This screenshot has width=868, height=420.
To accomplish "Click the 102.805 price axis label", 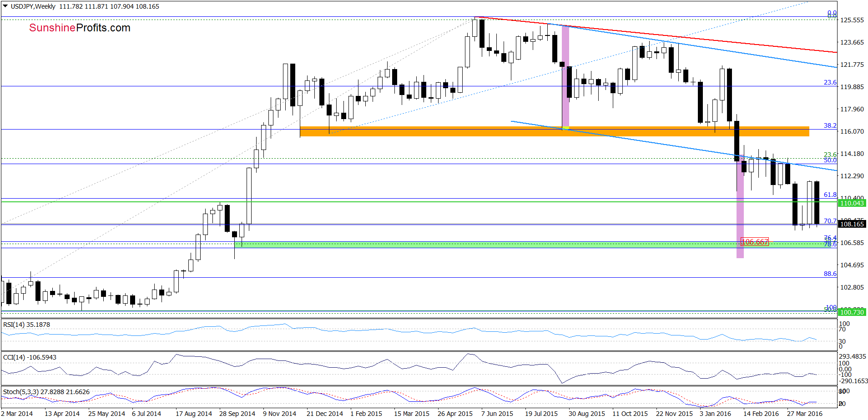I will tap(852, 287).
